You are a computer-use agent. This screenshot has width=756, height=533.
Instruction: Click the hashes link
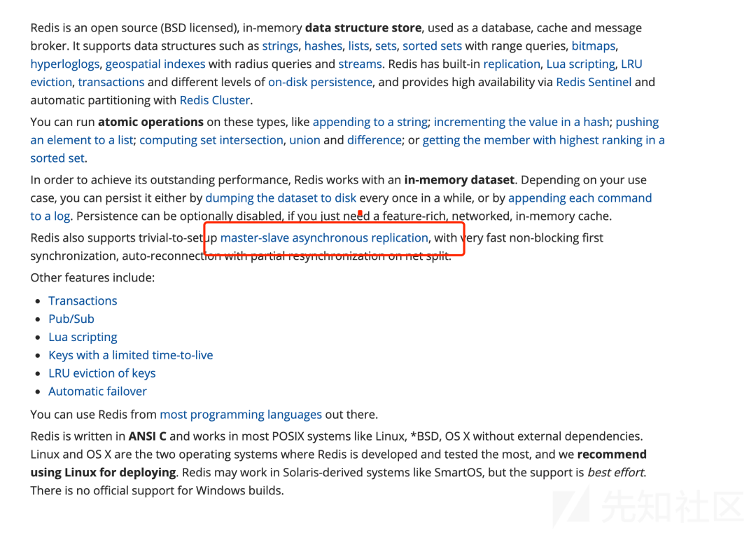(x=323, y=46)
